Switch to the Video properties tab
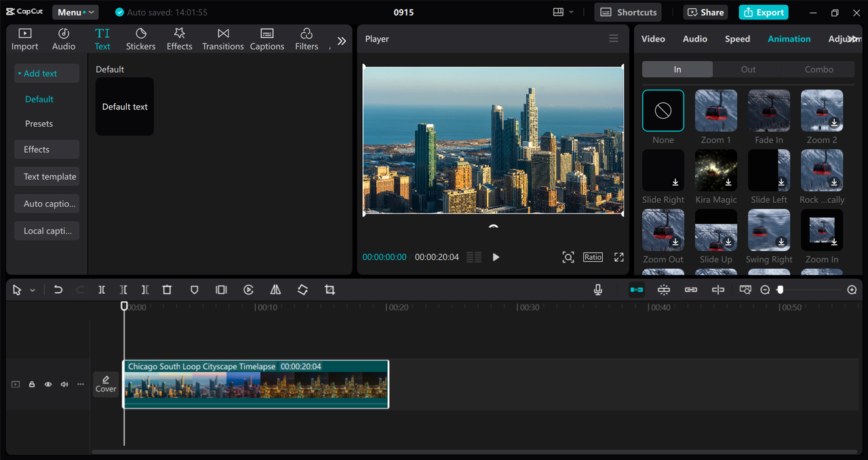This screenshot has width=868, height=460. tap(653, 39)
